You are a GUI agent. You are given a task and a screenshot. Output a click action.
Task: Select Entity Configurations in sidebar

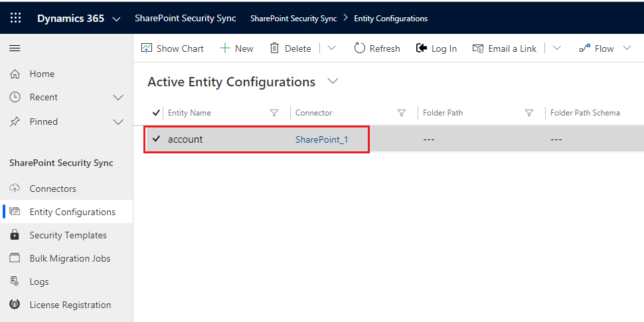66,212
